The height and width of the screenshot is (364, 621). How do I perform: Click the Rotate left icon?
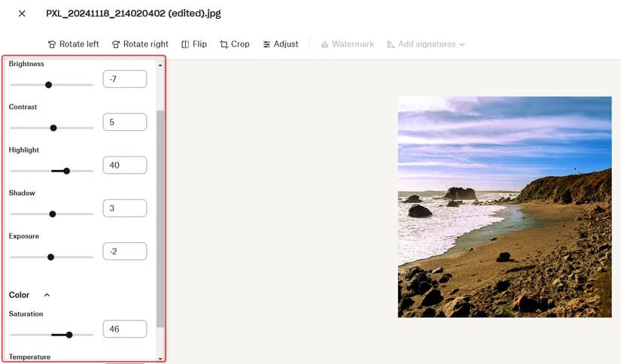(52, 44)
